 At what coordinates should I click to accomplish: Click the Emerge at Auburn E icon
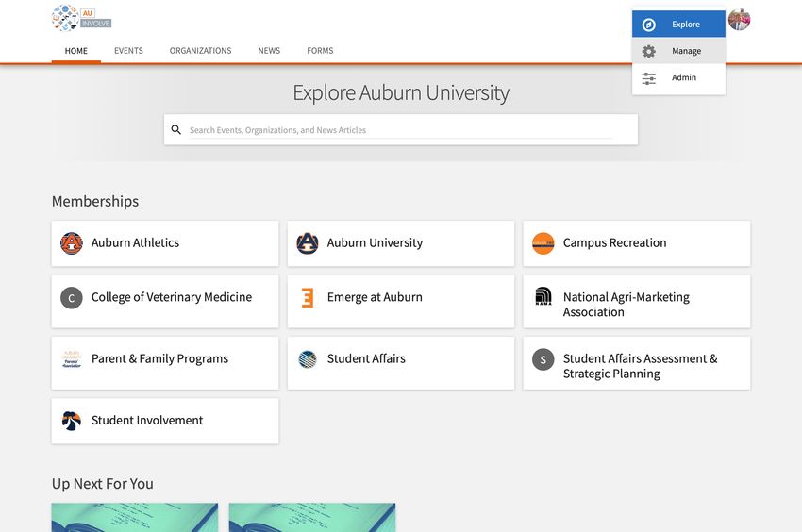click(x=308, y=298)
